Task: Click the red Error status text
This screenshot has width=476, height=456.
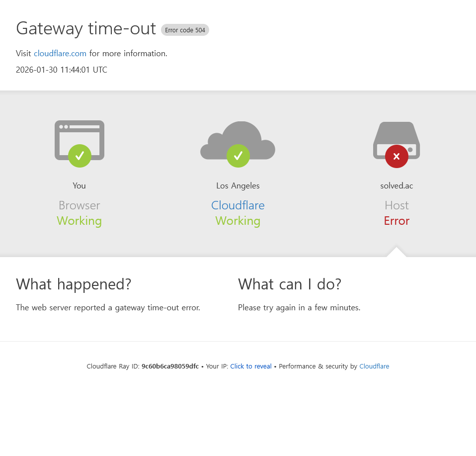Action: (x=397, y=221)
